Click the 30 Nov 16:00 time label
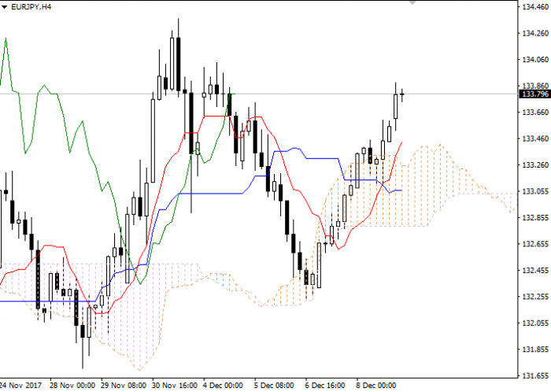The height and width of the screenshot is (392, 551). (x=175, y=386)
